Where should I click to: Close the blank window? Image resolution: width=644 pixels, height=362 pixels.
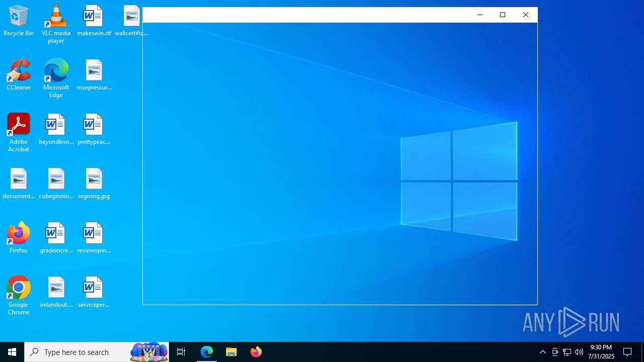coord(526,15)
